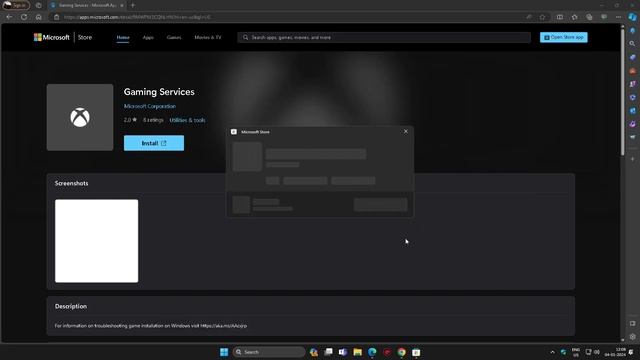640x360 pixels.
Task: Click the Open Store app button
Action: coord(564,37)
